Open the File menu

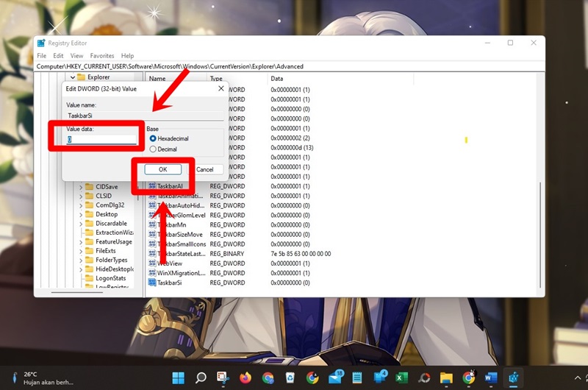42,55
